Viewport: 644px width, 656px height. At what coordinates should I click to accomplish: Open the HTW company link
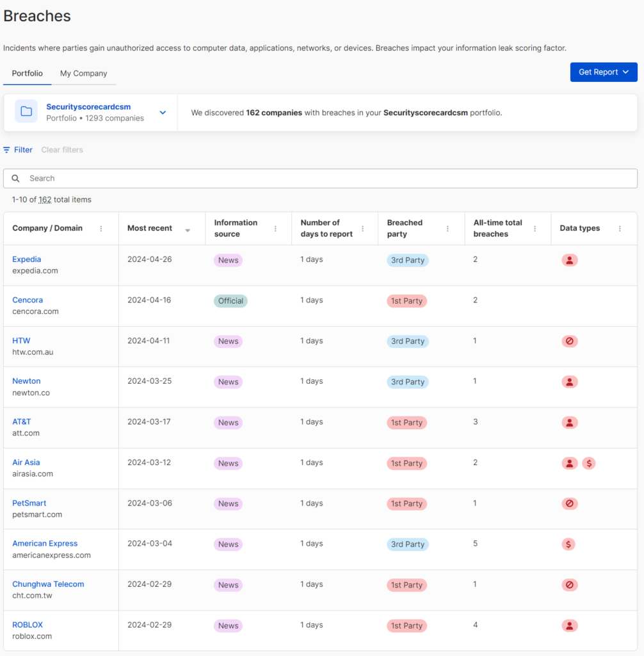point(21,341)
